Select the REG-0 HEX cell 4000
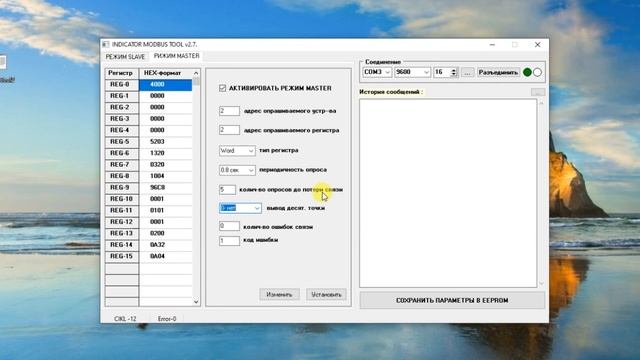640x360 pixels. coord(166,84)
